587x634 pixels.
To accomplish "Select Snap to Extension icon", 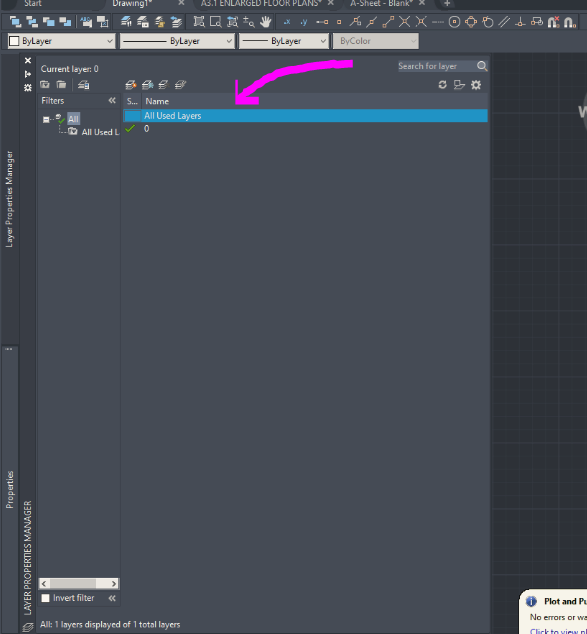I will pyautogui.click(x=437, y=22).
